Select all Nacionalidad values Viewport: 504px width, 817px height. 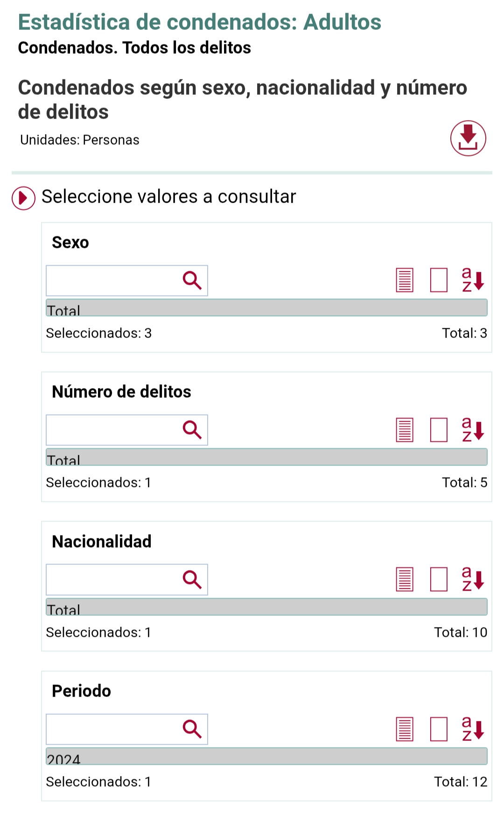(404, 579)
